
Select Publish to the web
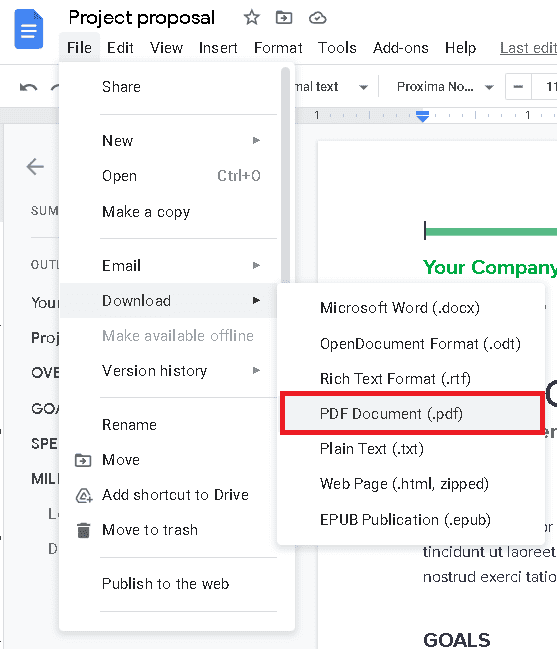click(168, 584)
